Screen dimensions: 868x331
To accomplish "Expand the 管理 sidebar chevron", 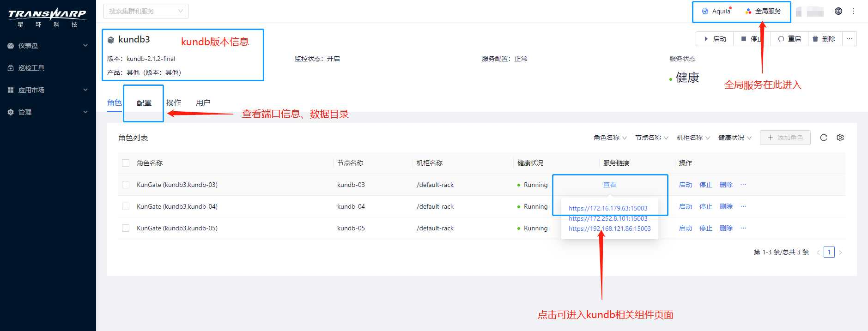I will pyautogui.click(x=85, y=112).
